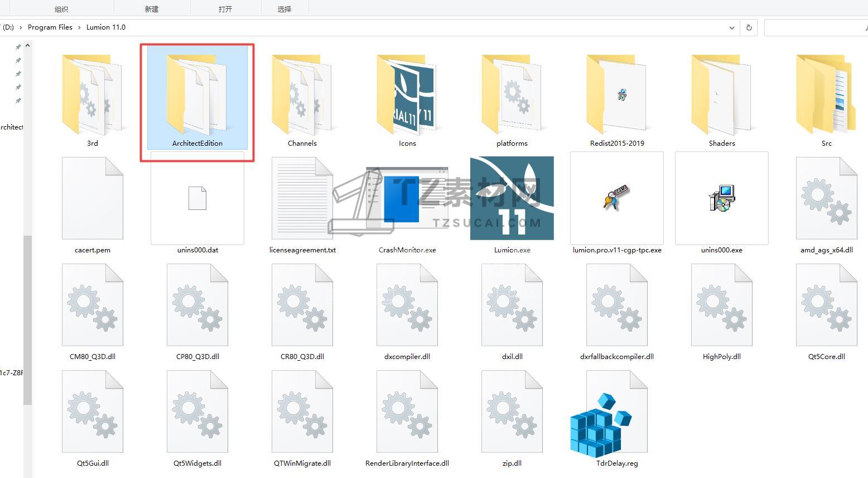868x478 pixels.
Task: Select the HighPoly.dll file icon
Action: click(x=722, y=305)
